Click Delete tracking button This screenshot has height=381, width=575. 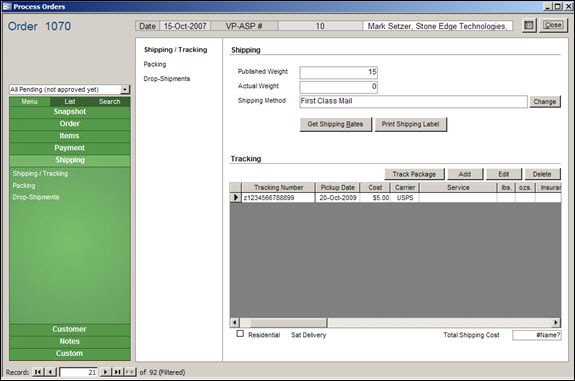(542, 174)
